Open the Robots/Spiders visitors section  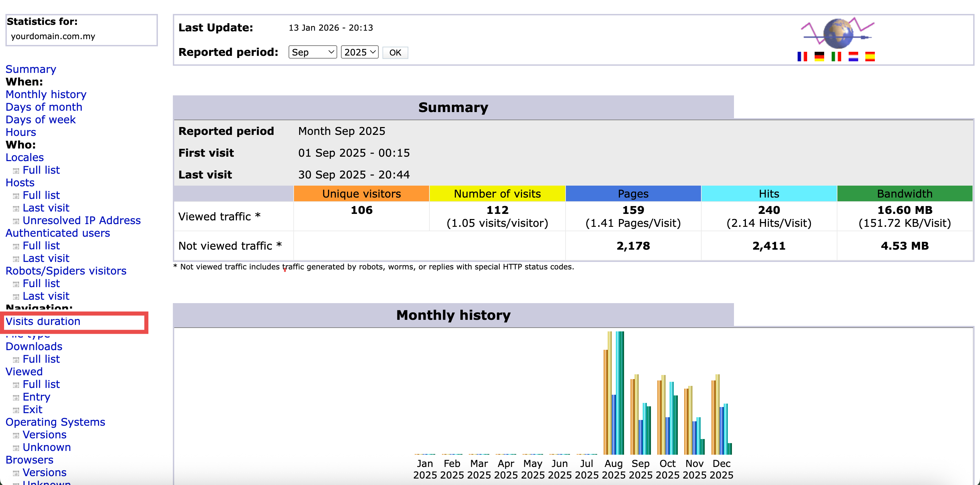pyautogui.click(x=66, y=271)
